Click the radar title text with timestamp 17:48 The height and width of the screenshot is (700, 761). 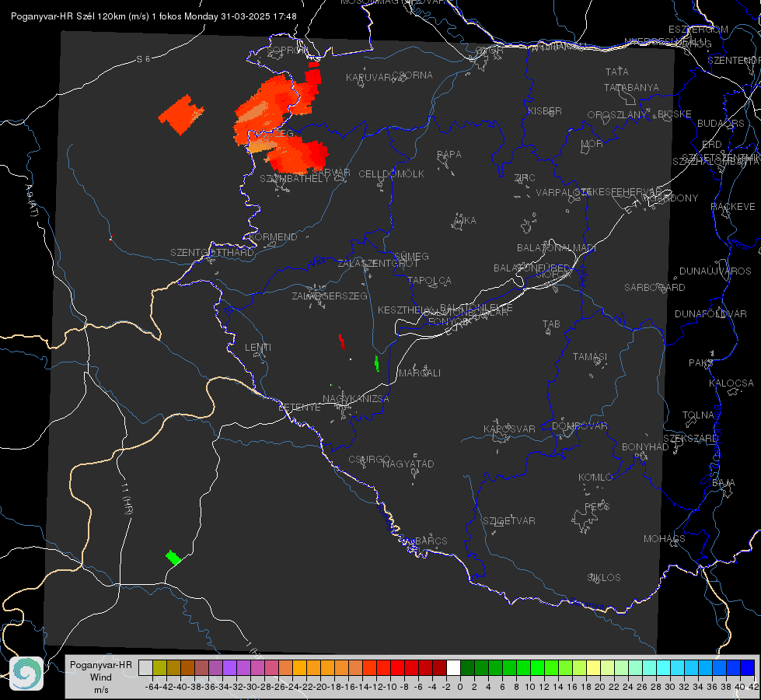153,16
